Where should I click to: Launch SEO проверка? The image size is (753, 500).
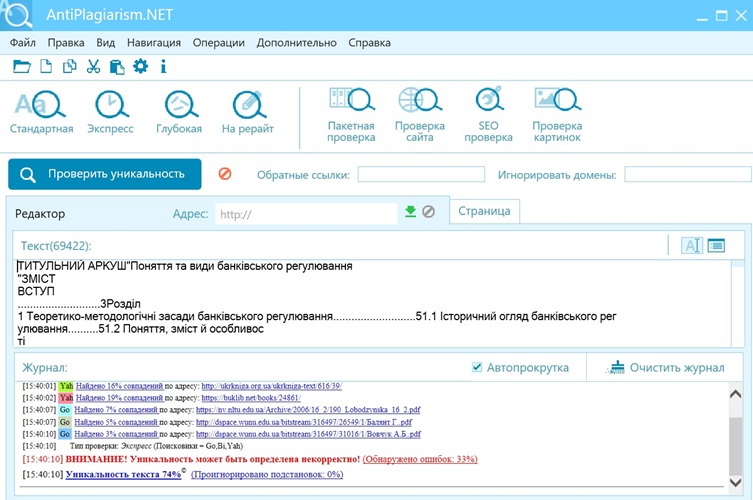coord(488,115)
